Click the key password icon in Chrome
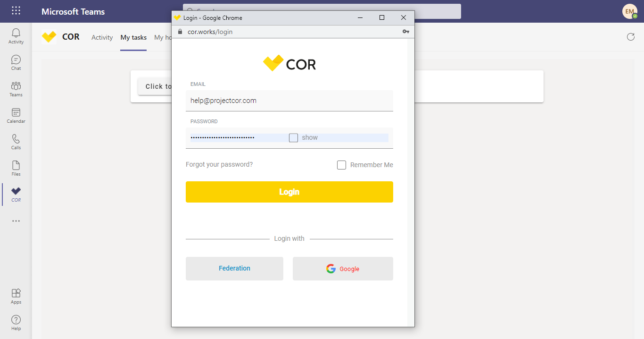Screen dimensions: 644x339 406,32
